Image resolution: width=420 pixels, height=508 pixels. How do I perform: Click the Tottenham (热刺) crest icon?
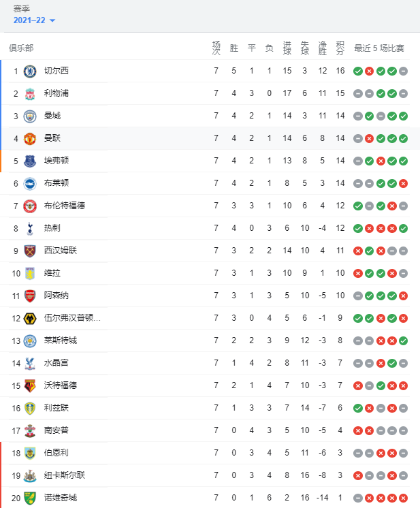coord(30,228)
